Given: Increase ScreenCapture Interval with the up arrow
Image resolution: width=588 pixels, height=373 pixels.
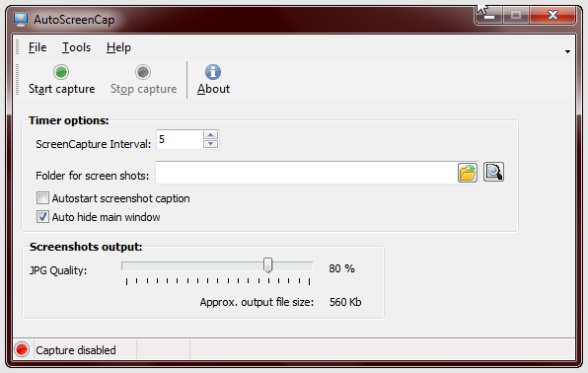Looking at the screenshot, I should 210,135.
